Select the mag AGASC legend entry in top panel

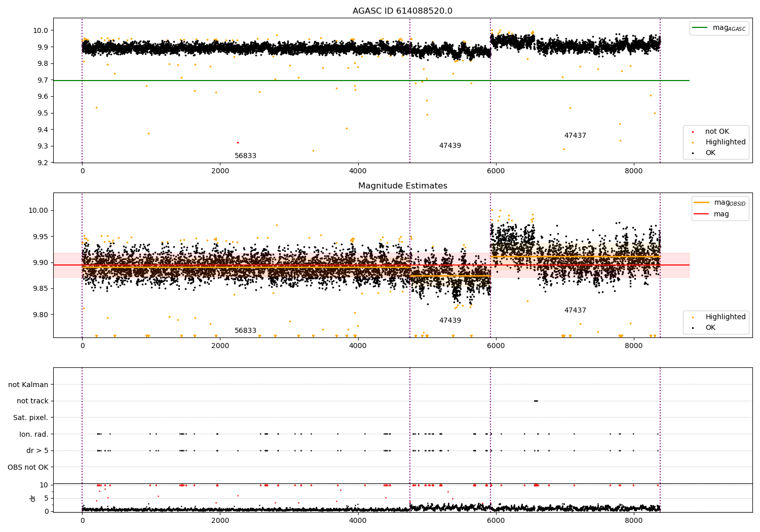tap(719, 28)
